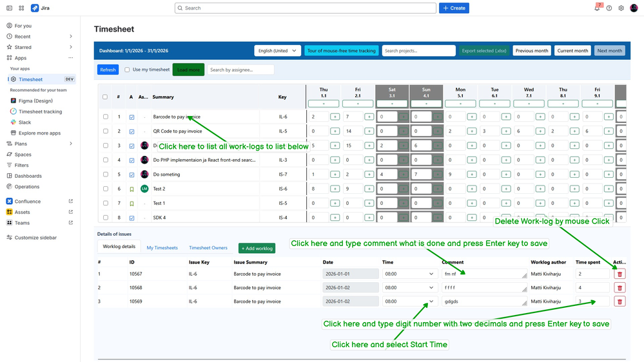Image resolution: width=644 pixels, height=362 pixels.
Task: Open the Time dropdown for worklog 10568
Action: pos(409,288)
